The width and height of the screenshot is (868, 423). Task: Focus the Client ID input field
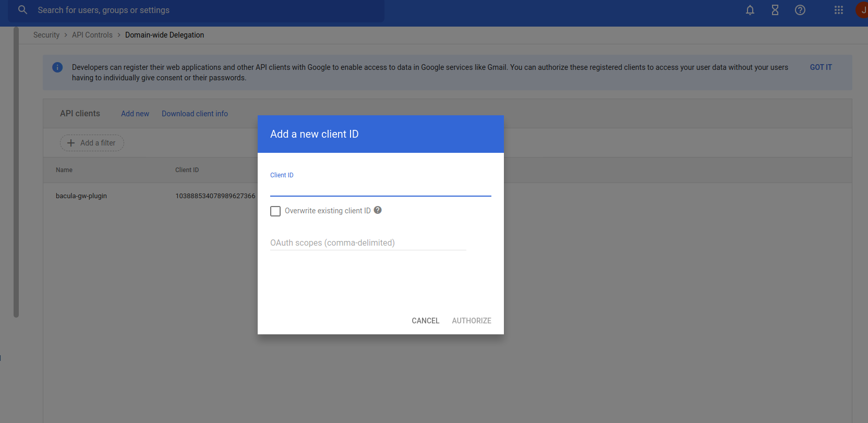tap(381, 188)
